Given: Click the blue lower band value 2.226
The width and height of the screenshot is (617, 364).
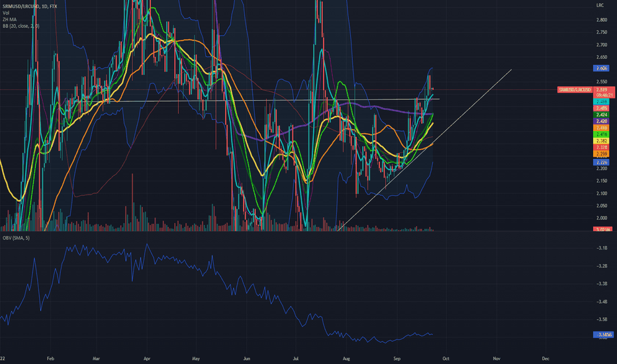Looking at the screenshot, I should (x=601, y=162).
